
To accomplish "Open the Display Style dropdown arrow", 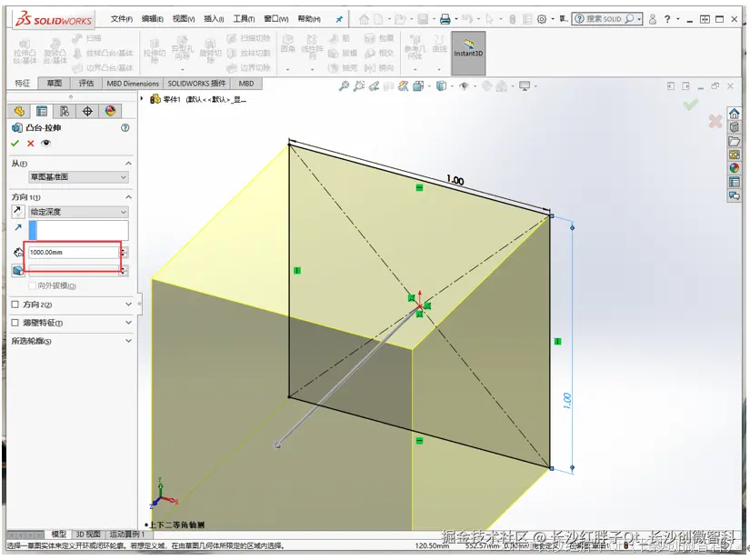I will coord(452,86).
